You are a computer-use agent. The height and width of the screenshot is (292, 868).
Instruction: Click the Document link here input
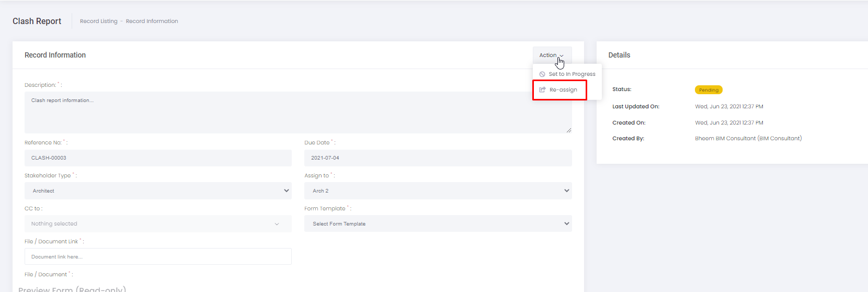158,257
